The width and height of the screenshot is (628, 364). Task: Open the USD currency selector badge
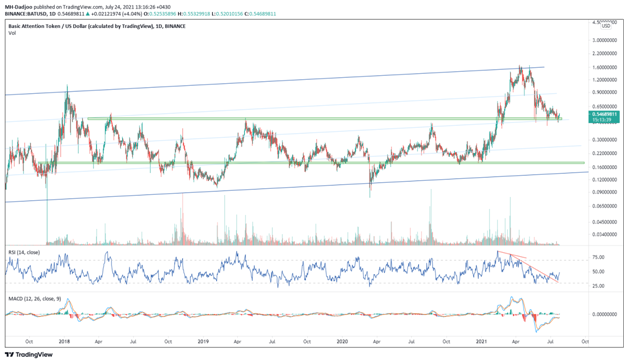pos(606,26)
